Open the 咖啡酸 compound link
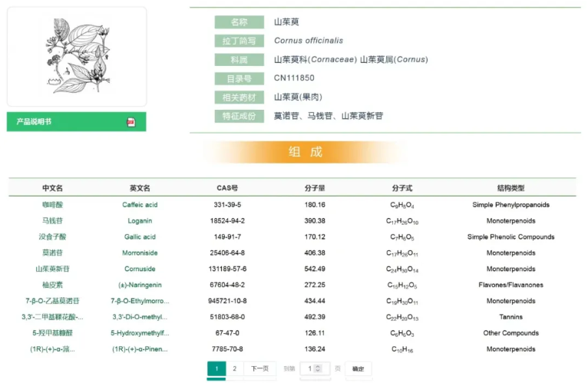 pyautogui.click(x=52, y=205)
